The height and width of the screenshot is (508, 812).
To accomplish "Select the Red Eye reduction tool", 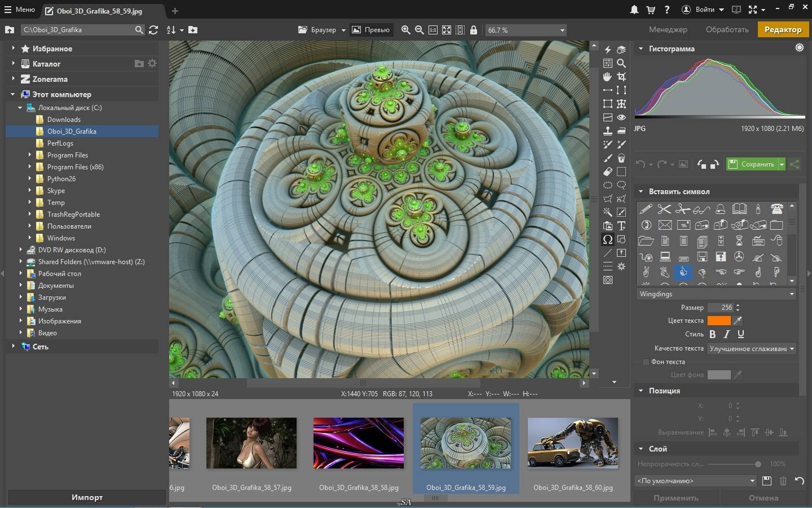I will (x=621, y=117).
